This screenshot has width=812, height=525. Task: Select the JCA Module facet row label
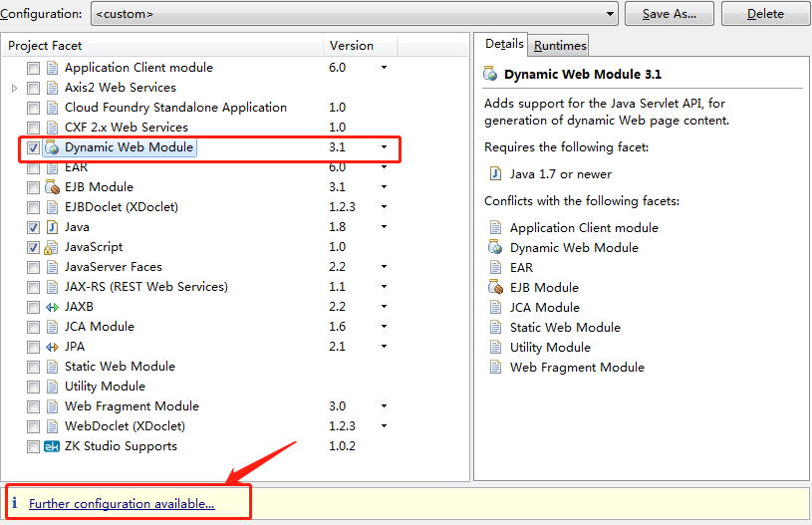point(100,327)
